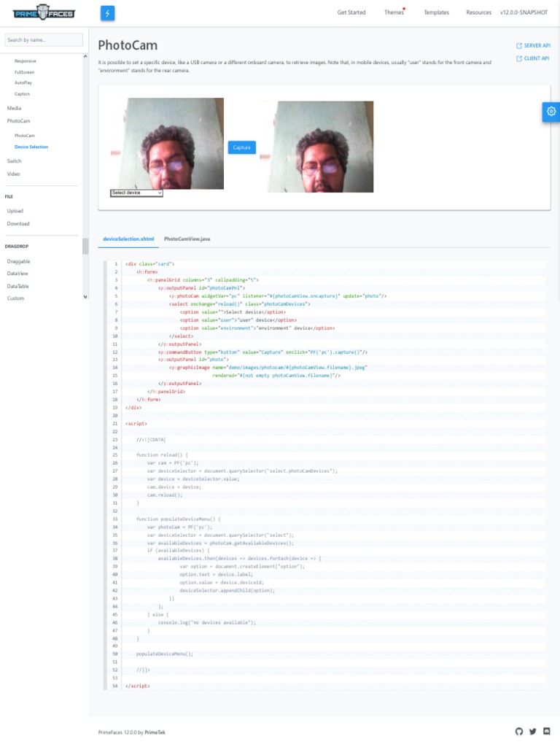
Task: Click the PhotoCam page heading
Action: 128,45
